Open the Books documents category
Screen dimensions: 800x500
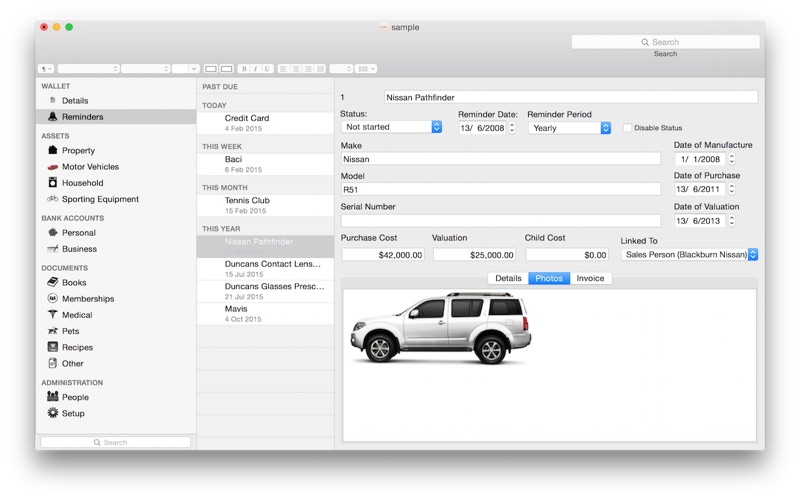point(74,283)
